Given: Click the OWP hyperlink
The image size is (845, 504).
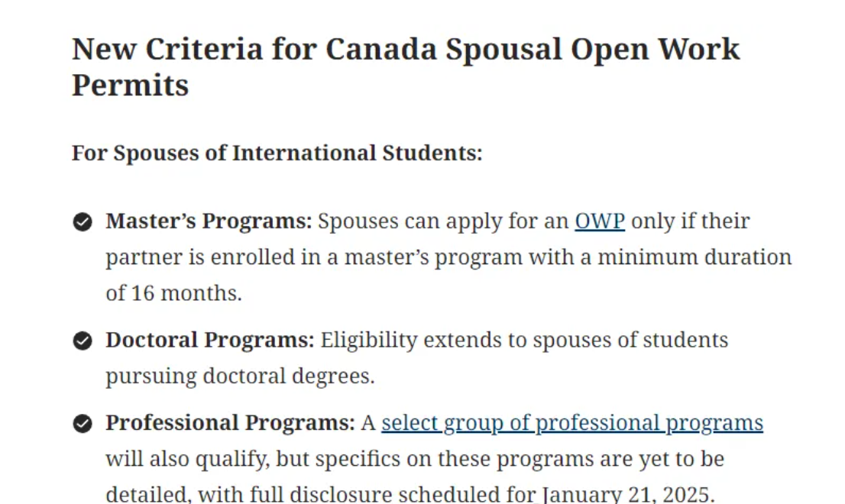Looking at the screenshot, I should coord(600,221).
